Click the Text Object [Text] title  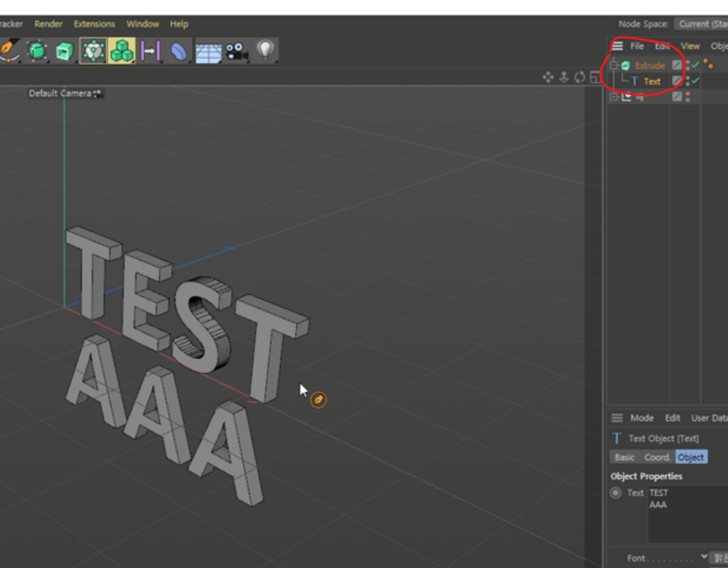click(x=664, y=438)
